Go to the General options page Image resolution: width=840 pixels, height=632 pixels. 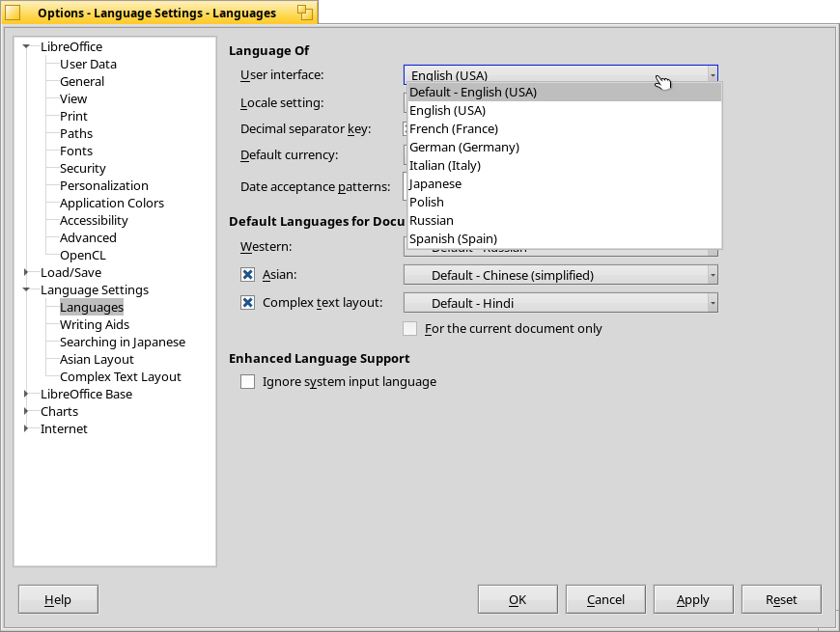(82, 81)
